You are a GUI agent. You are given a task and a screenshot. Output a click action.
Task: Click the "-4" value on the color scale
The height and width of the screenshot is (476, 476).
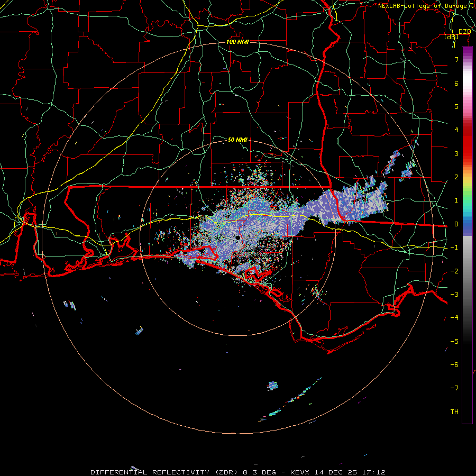click(x=454, y=318)
